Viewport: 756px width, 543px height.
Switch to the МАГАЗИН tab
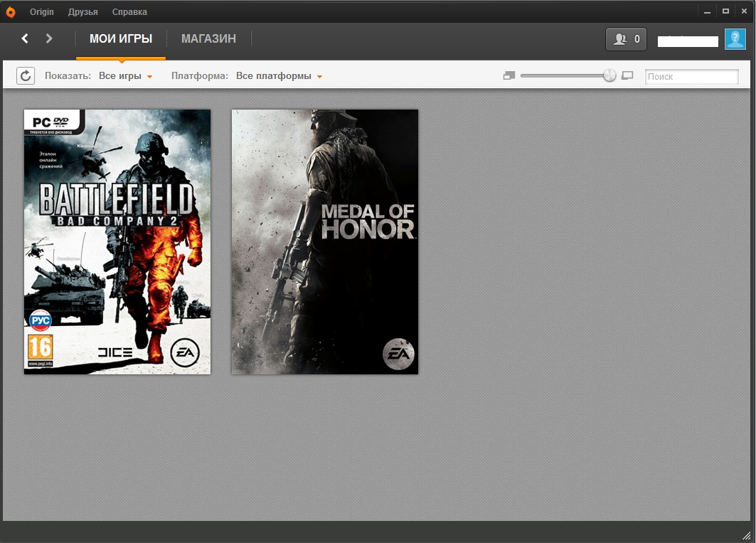[x=209, y=38]
